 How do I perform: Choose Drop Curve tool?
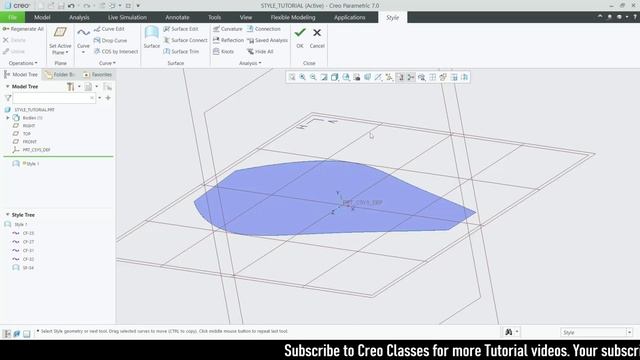110,40
